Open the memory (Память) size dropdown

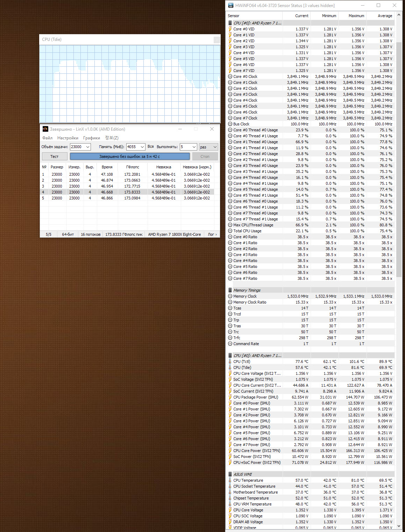[x=142, y=147]
